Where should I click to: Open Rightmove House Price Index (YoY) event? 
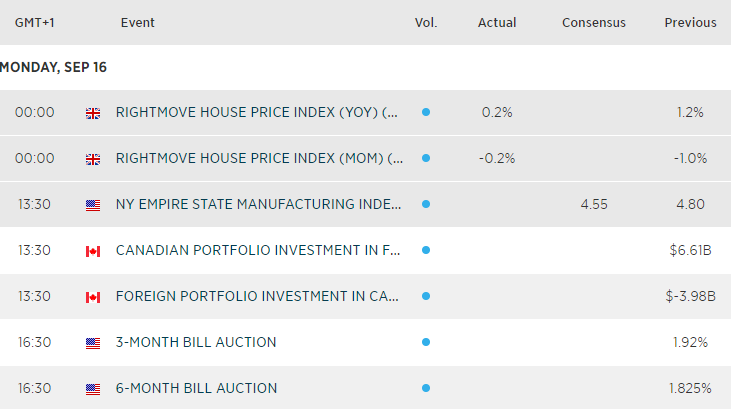[x=259, y=113]
